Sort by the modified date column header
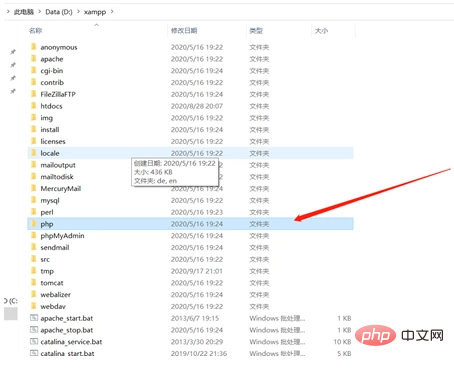The width and height of the screenshot is (454, 368). 184,31
